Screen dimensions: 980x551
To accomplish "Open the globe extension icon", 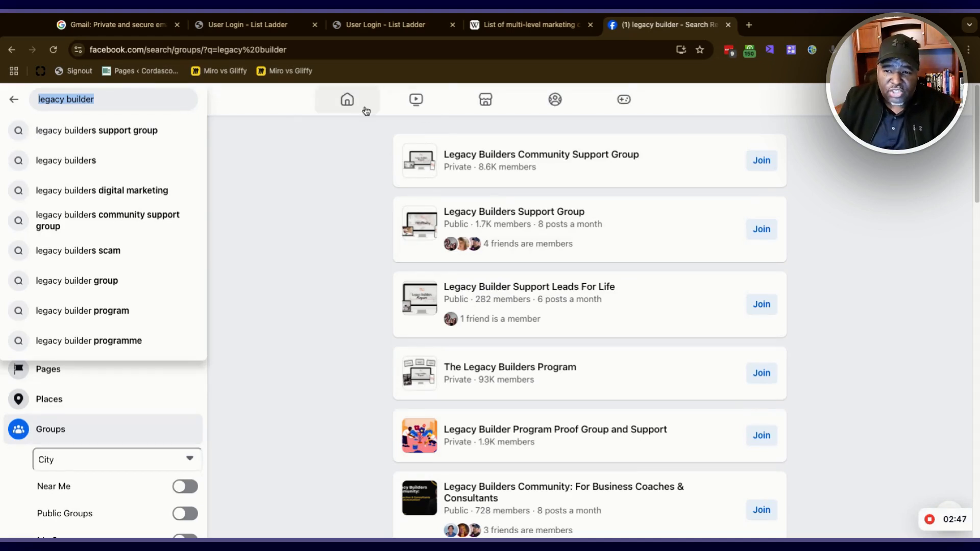I will (x=812, y=49).
